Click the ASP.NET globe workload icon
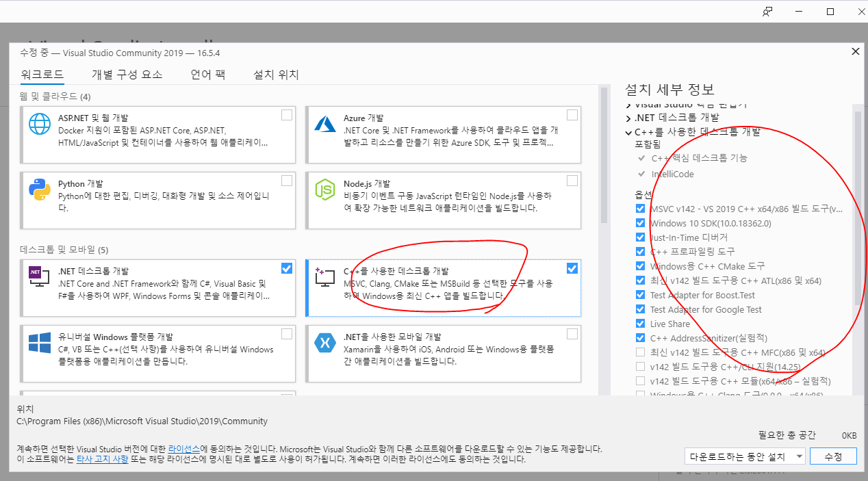This screenshot has width=868, height=481. click(40, 125)
